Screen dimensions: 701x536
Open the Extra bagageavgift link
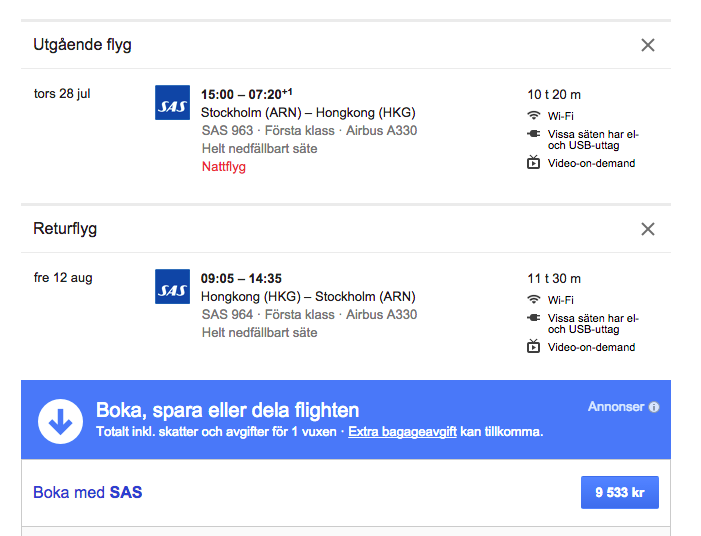[x=402, y=432]
